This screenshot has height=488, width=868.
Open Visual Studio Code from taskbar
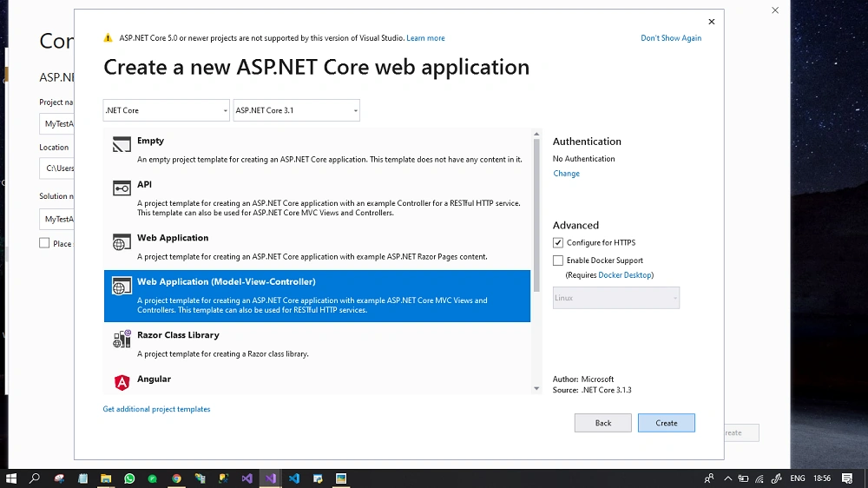click(294, 478)
